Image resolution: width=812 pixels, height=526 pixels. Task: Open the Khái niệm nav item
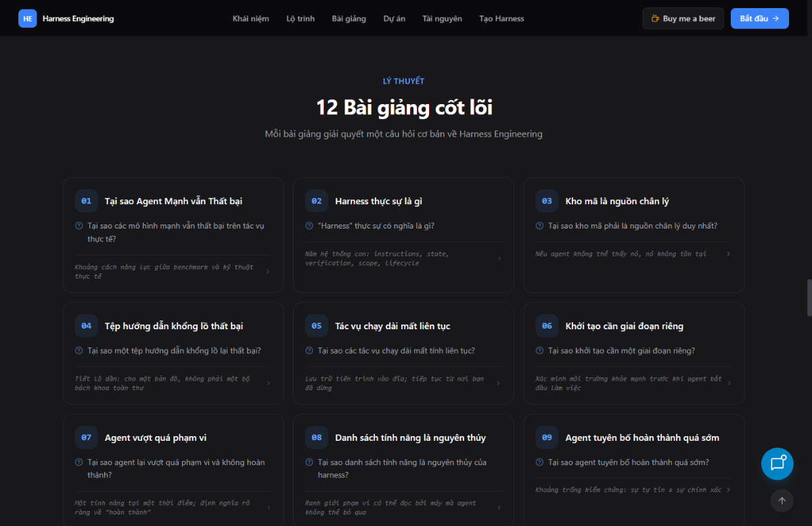click(250, 18)
